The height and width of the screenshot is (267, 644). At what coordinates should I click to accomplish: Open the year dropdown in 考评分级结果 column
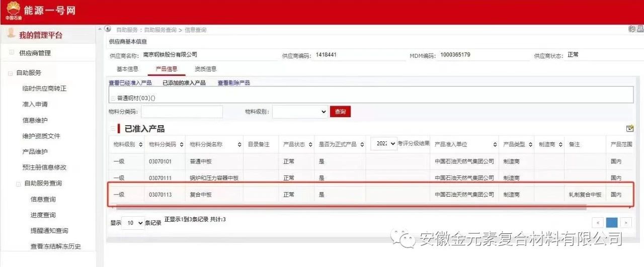pos(384,143)
